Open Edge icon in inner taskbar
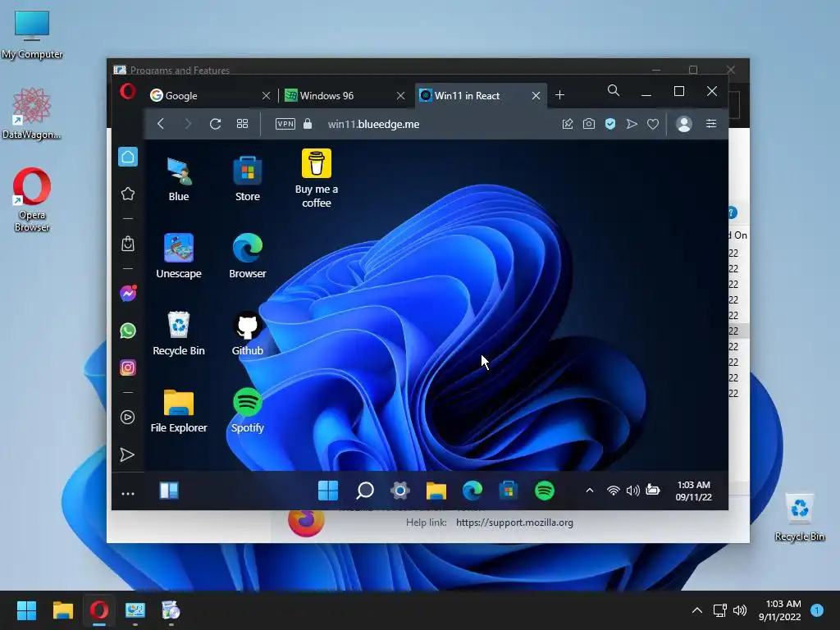This screenshot has width=840, height=630. coord(472,491)
